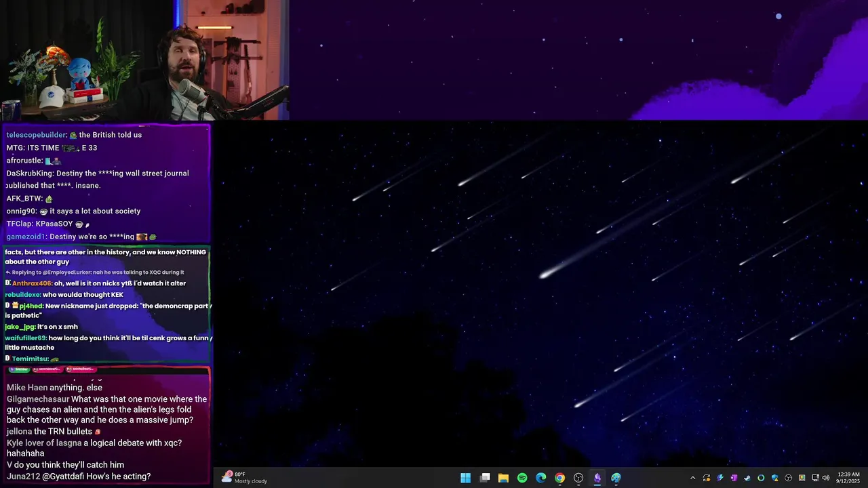Open the network display tray icon
The height and width of the screenshot is (488, 868).
815,478
